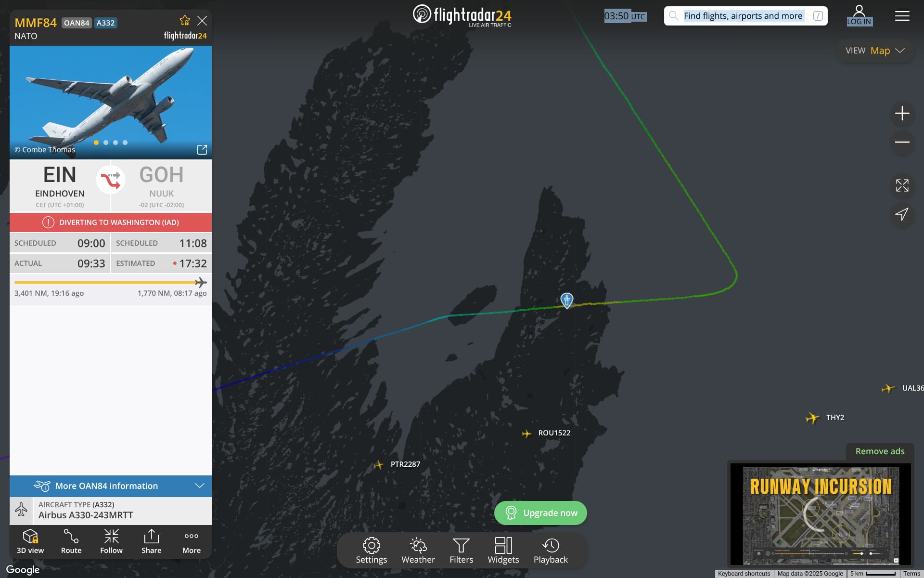Follow the MMF84 aircraft
The image size is (924, 578).
[x=111, y=541]
